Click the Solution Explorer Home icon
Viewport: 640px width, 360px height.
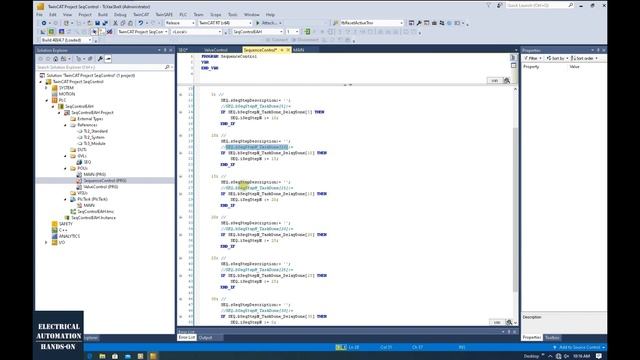click(x=56, y=59)
